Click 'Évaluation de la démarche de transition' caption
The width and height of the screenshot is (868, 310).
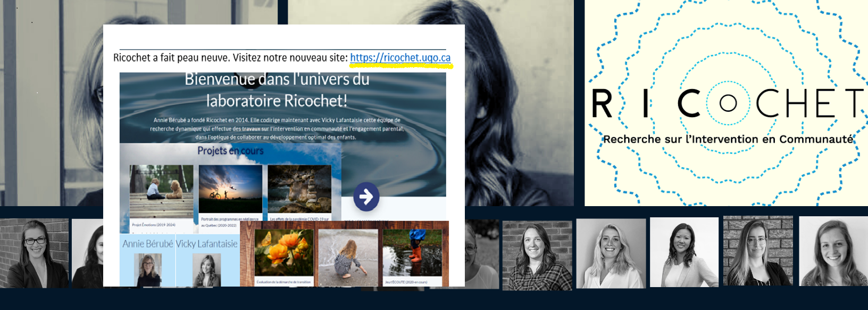[283, 282]
